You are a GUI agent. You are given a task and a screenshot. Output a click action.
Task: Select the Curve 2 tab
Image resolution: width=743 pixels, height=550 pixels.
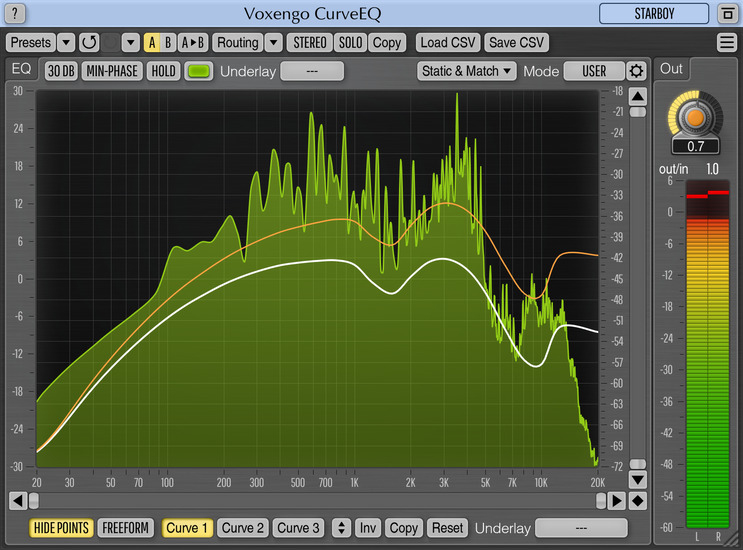point(243,528)
